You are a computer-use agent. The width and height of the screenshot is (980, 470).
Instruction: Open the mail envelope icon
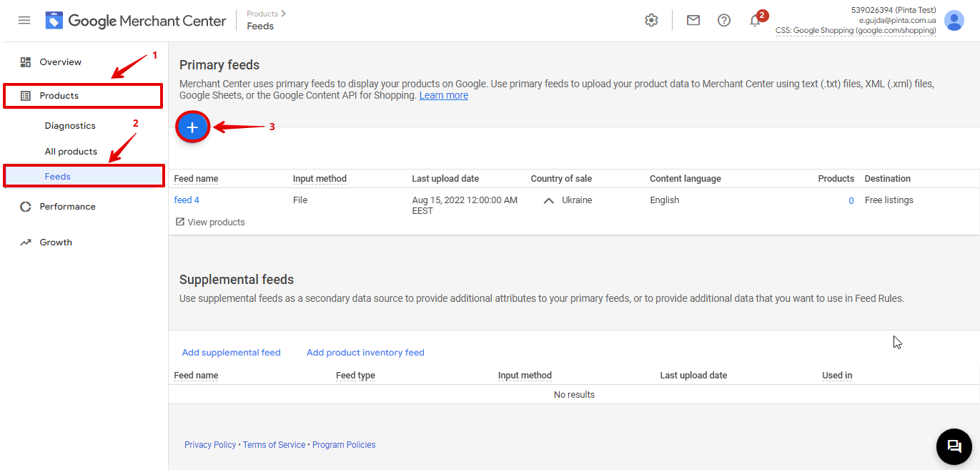(693, 20)
